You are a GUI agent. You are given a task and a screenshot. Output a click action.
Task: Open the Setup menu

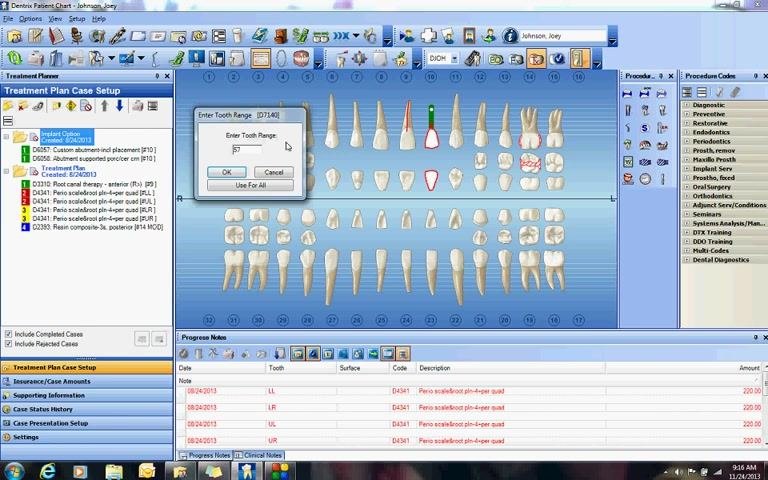(x=76, y=19)
